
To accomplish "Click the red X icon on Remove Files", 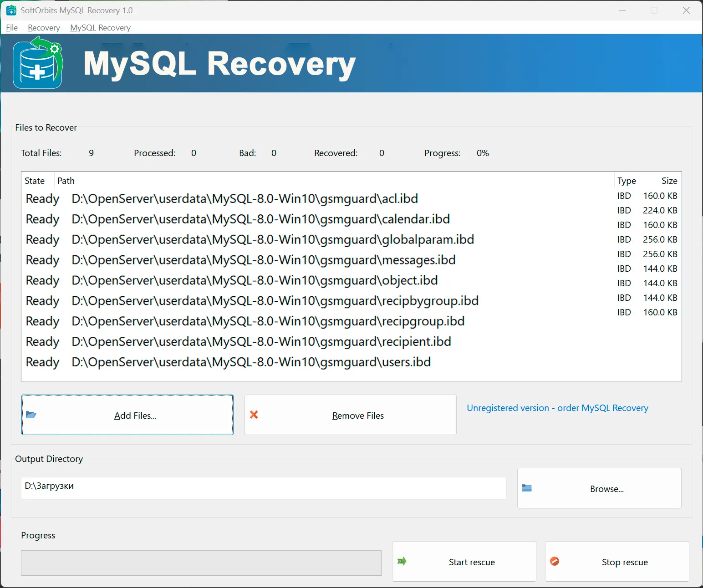I will (254, 415).
